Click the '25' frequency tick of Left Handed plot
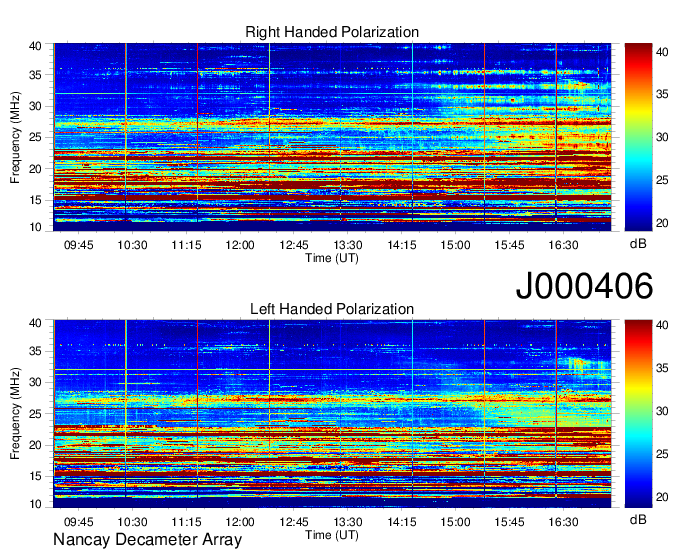 (35, 414)
